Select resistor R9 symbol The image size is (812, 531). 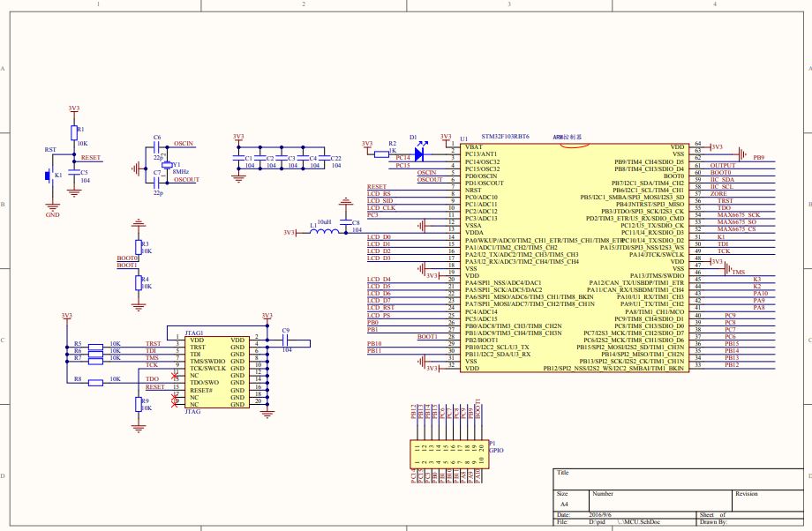coord(139,405)
